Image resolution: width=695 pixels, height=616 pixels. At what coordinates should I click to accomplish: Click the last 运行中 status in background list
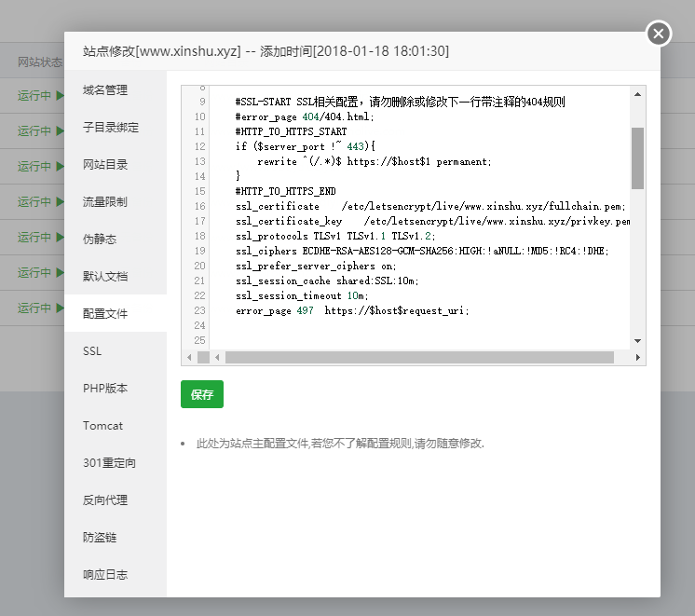(x=34, y=308)
